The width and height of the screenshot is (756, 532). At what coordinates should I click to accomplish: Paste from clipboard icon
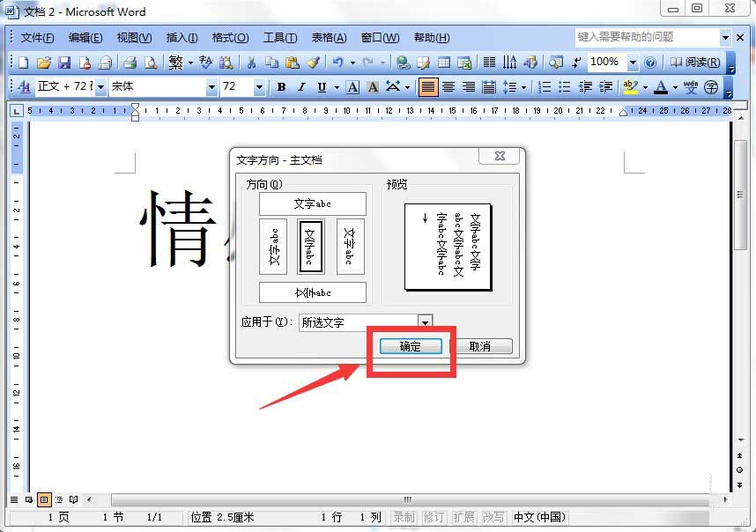click(293, 63)
